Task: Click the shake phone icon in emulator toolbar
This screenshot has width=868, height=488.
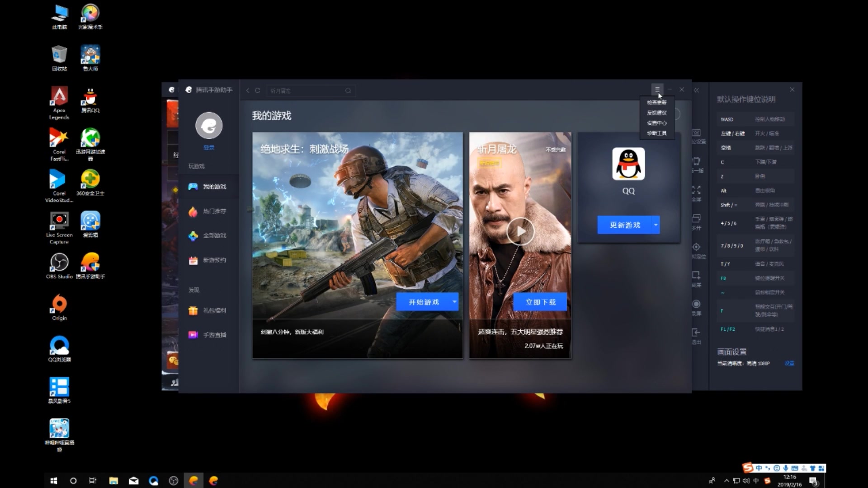Action: tap(696, 161)
